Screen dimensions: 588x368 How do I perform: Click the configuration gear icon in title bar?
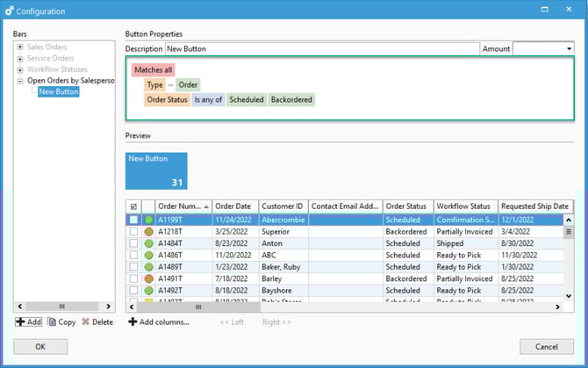[x=10, y=11]
